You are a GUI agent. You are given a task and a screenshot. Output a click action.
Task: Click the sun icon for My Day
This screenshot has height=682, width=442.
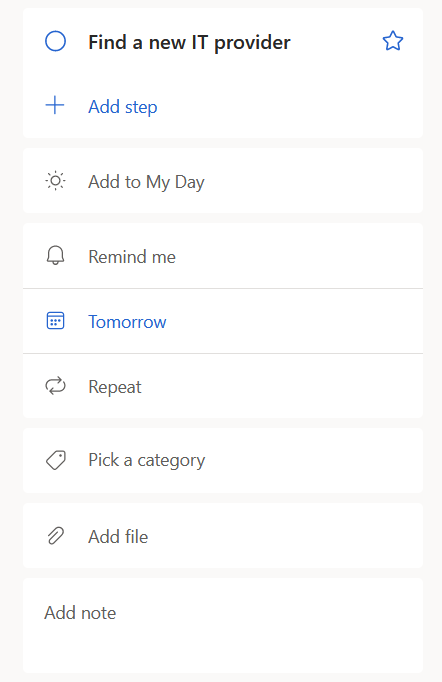point(55,181)
